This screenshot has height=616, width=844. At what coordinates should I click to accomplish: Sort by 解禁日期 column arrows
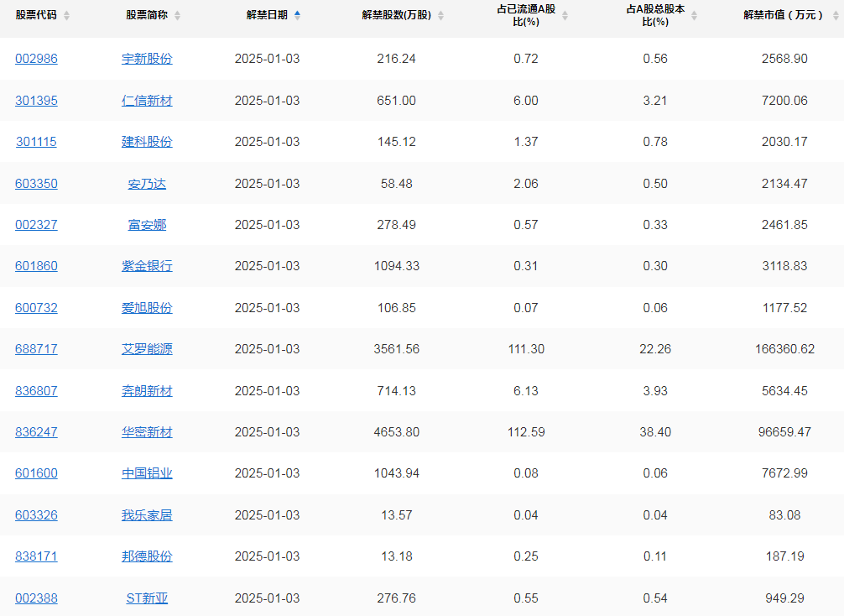coord(297,16)
